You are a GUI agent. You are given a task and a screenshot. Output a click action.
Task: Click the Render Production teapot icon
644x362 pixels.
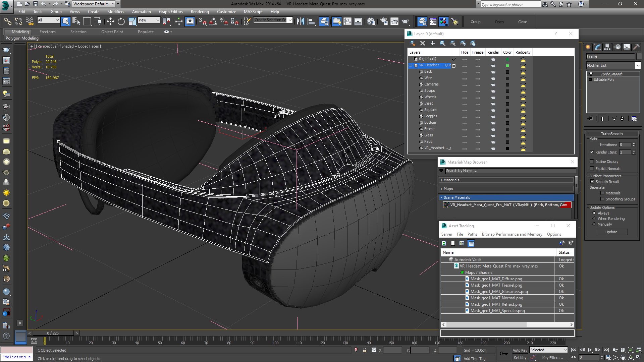coord(406,22)
